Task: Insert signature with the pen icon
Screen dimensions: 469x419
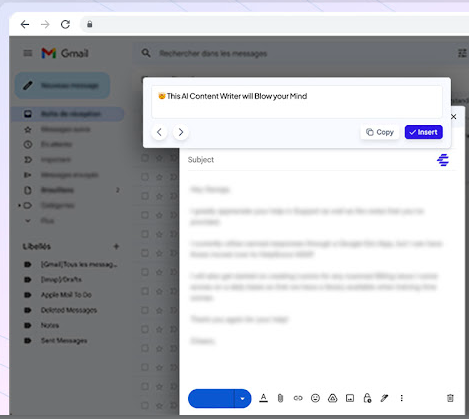Action: coord(384,398)
